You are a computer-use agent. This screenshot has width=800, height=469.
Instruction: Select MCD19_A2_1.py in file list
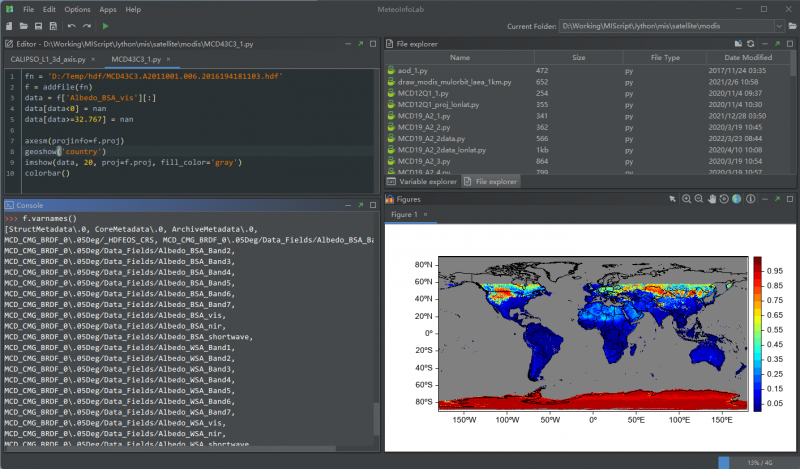tap(424, 115)
